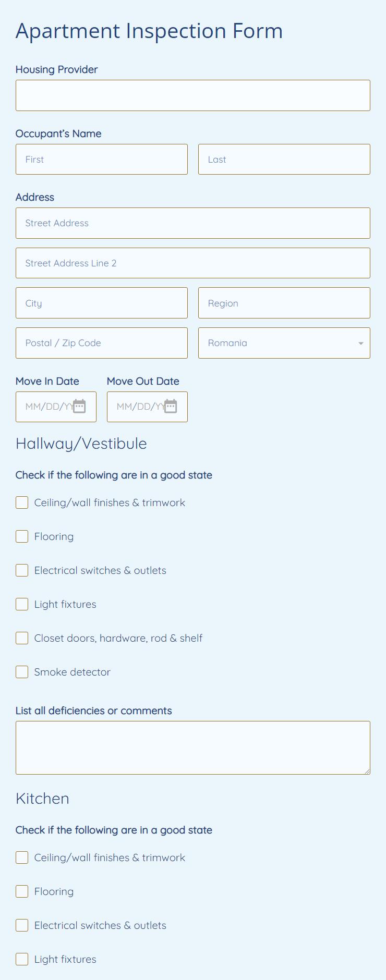This screenshot has width=386, height=980.
Task: Check Kitchen Ceiling/wall finishes & trimwork
Action: pyautogui.click(x=22, y=857)
